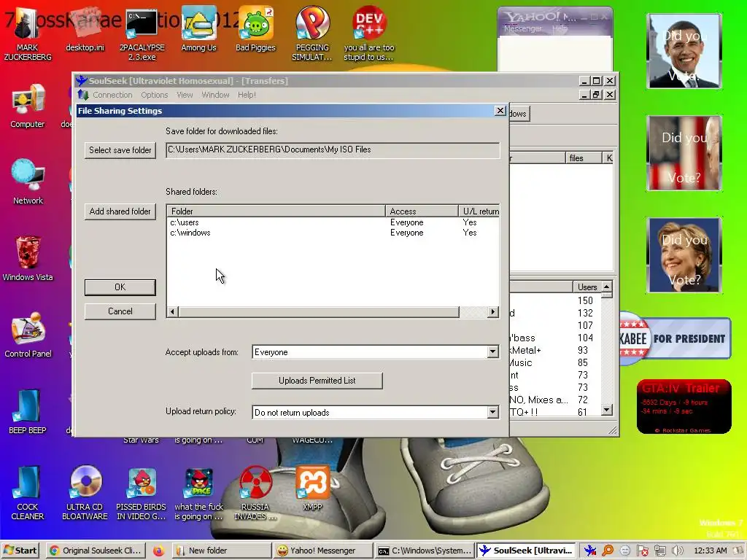Screen dimensions: 747x560
Task: Click the shared folders scroll right arrow
Action: pyautogui.click(x=493, y=312)
